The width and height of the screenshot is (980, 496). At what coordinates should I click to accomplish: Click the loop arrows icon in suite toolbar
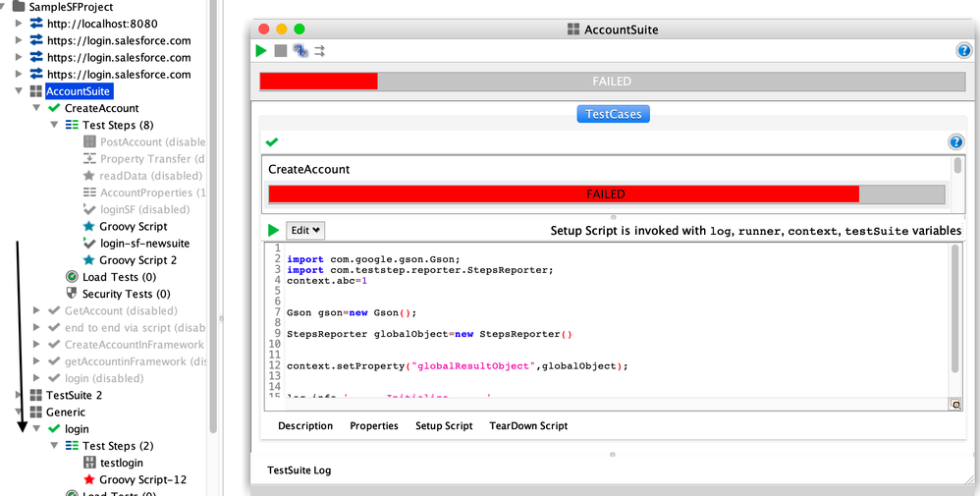(299, 51)
